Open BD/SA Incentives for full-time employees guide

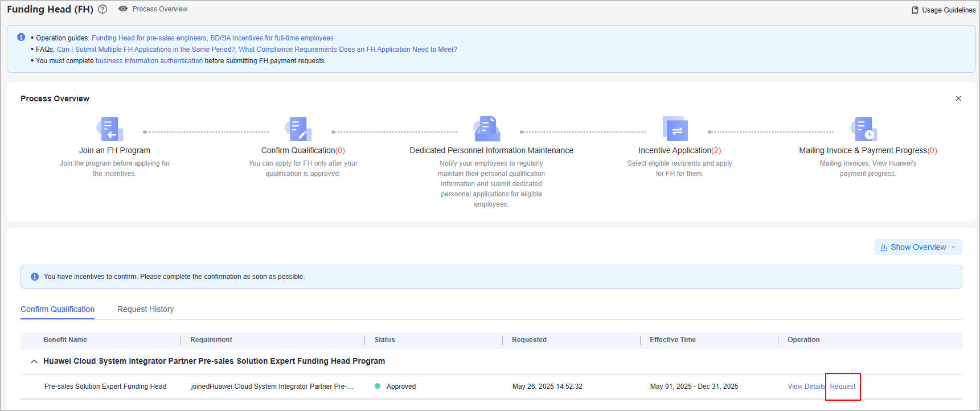coord(272,38)
